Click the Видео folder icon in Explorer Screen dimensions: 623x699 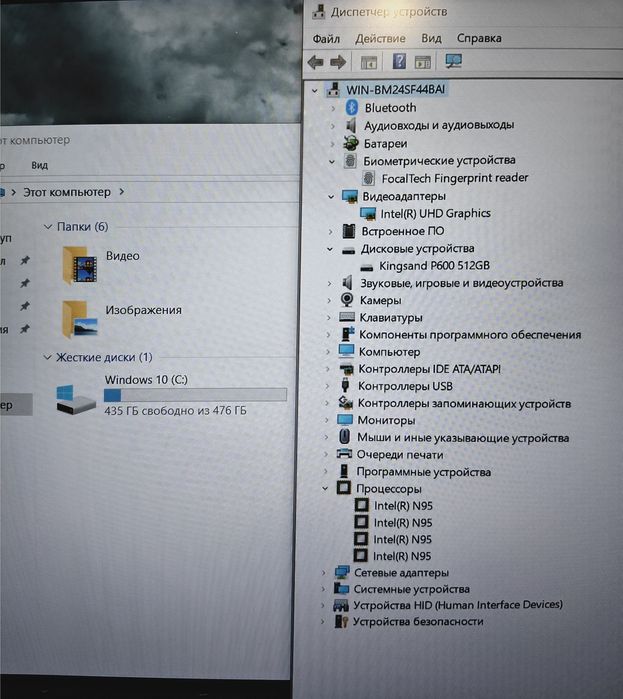79,265
